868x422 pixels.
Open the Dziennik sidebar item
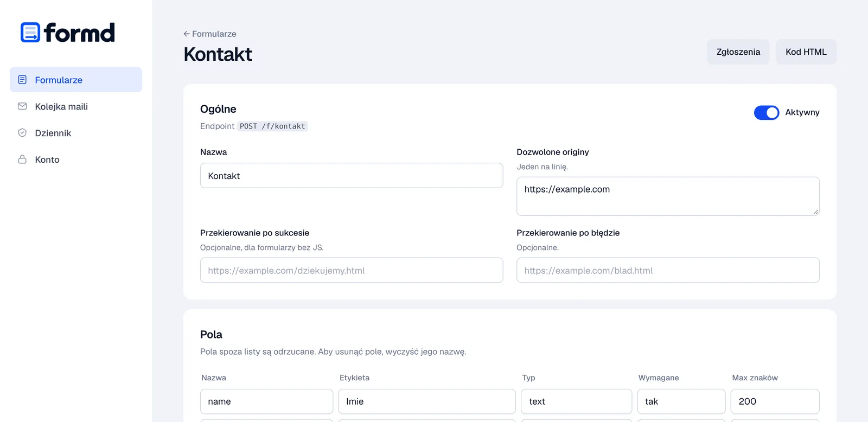coord(76,133)
